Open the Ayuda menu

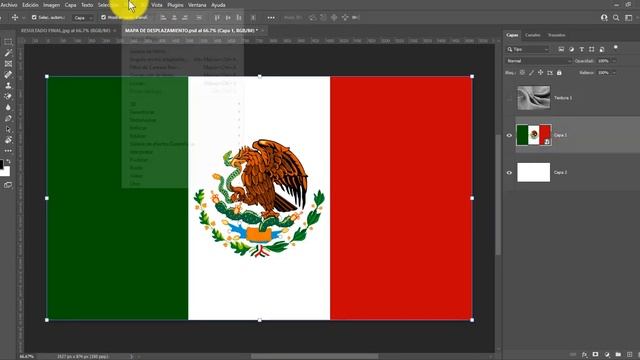pos(218,5)
